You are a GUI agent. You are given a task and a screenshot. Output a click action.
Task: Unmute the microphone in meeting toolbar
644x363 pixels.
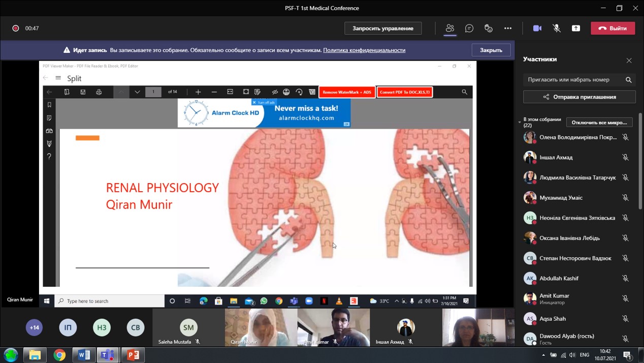pyautogui.click(x=557, y=28)
